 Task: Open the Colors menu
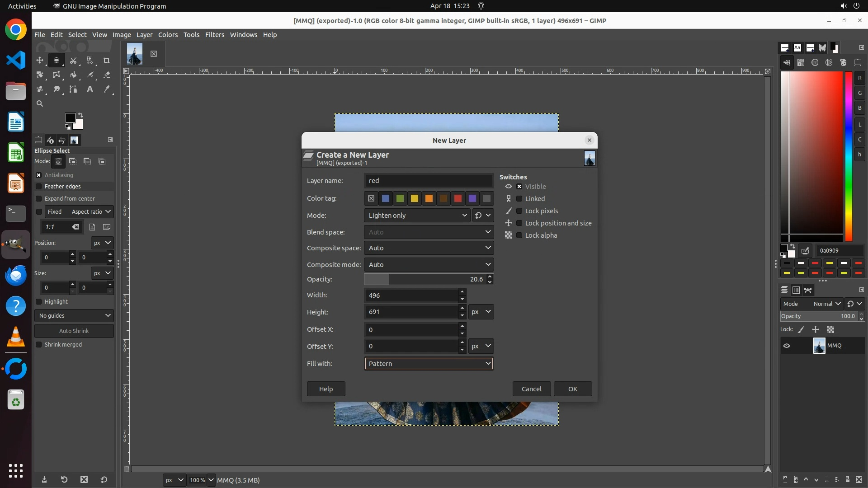click(168, 35)
